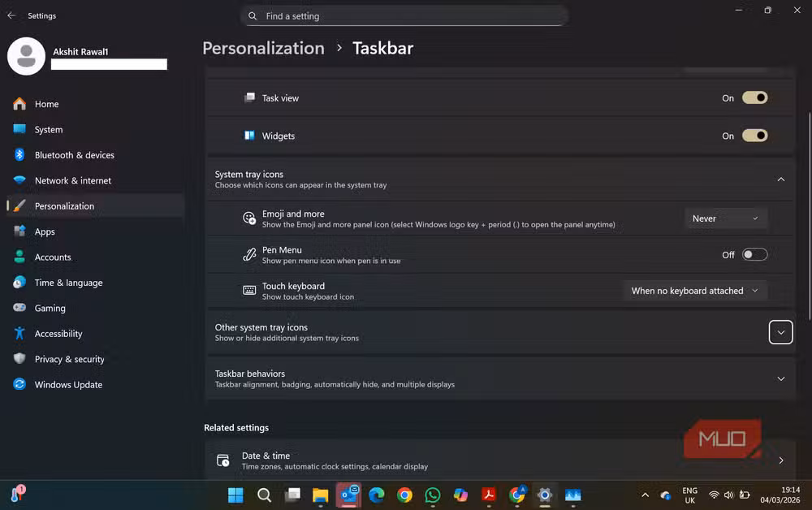Viewport: 812px width, 510px height.
Task: Open the Windows Start button
Action: [235, 495]
